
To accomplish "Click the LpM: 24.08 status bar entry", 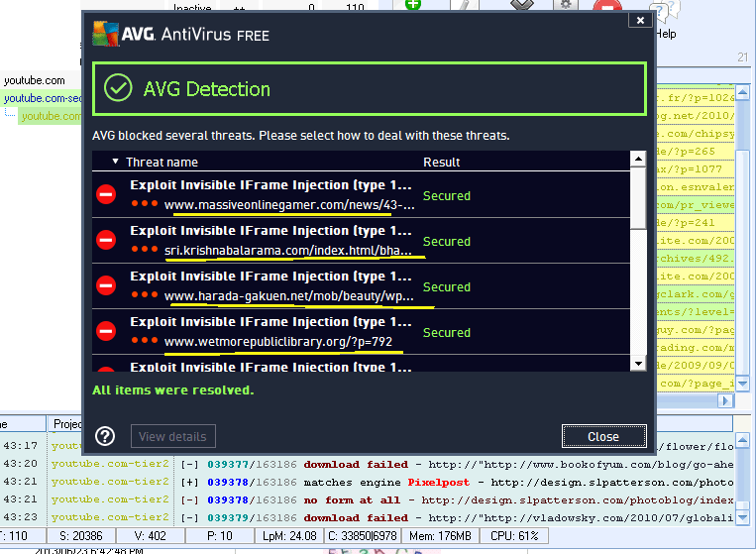I will click(x=289, y=536).
